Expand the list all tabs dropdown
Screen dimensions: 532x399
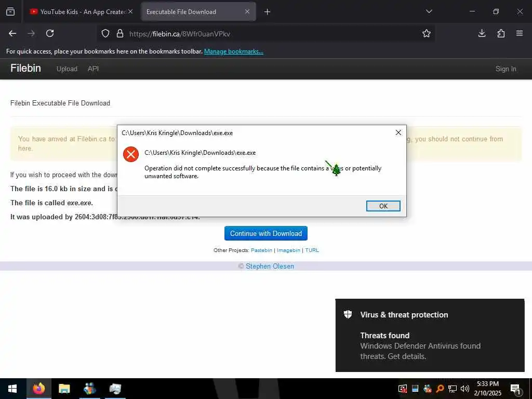429,11
